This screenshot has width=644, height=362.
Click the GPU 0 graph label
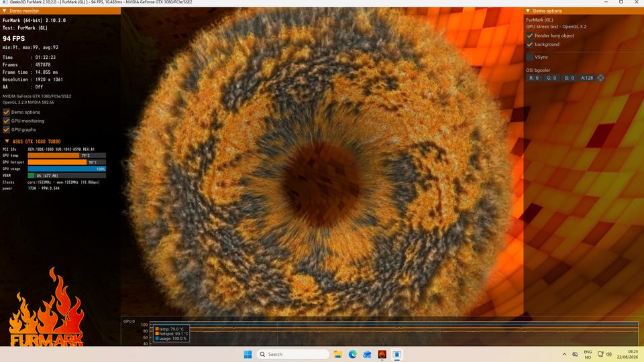coord(129,321)
